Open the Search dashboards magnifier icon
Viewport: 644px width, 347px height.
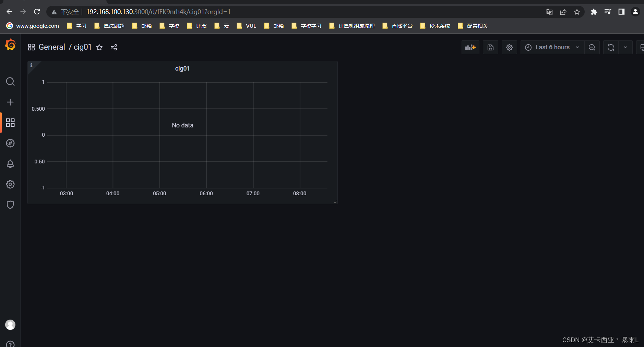pos(10,82)
